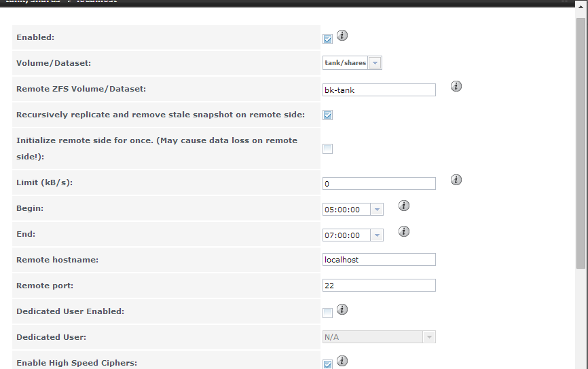Viewport: 588px width, 369px height.
Task: Click the Remote port field containing 22
Action: [379, 286]
